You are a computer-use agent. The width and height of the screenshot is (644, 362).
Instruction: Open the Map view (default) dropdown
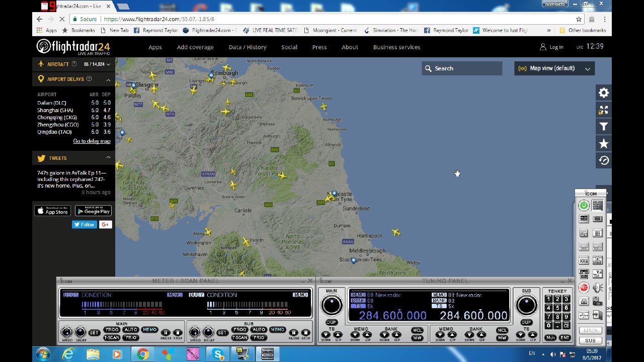554,68
